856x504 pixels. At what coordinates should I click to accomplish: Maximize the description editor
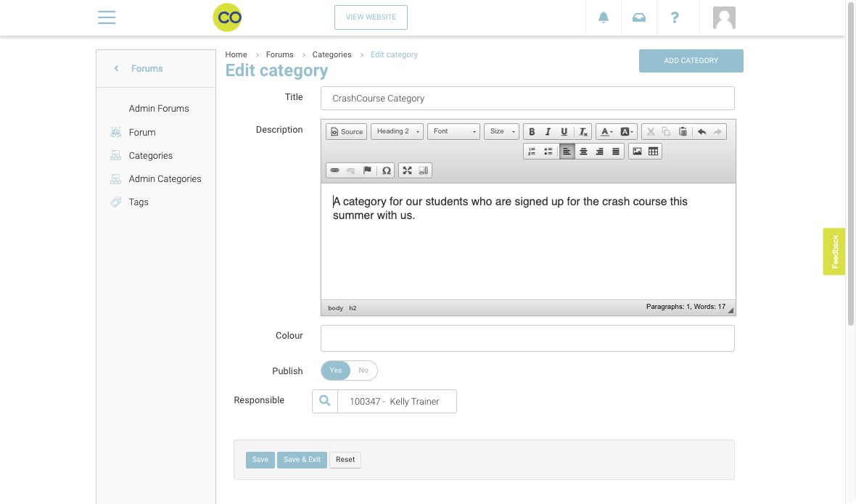pos(408,171)
